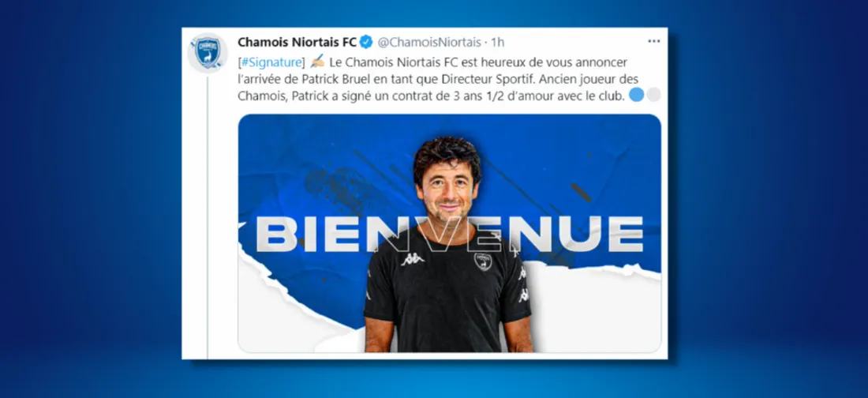Open the tweet via the 1h timestamp
The image size is (868, 398).
point(498,42)
